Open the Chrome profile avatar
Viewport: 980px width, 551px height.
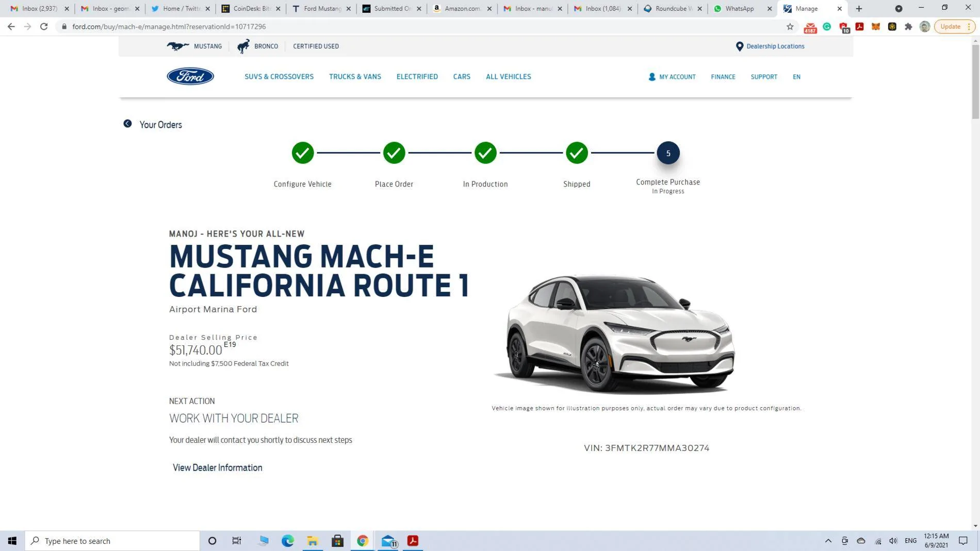924,26
